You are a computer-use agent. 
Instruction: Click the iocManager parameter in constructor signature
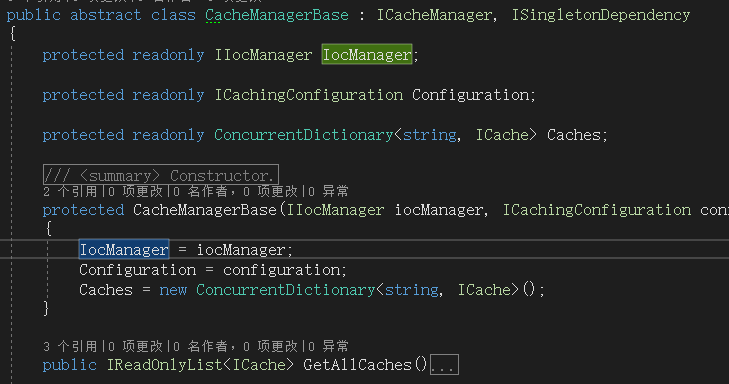pyautogui.click(x=439, y=210)
